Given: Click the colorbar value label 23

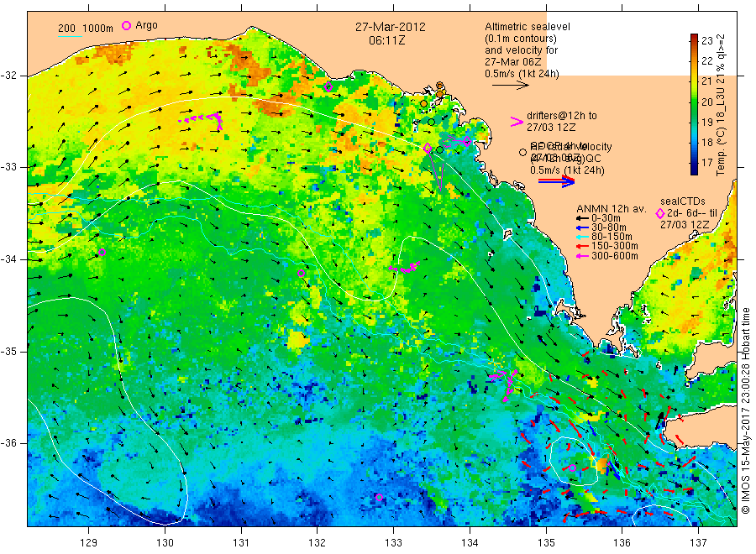Looking at the screenshot, I should coord(706,40).
